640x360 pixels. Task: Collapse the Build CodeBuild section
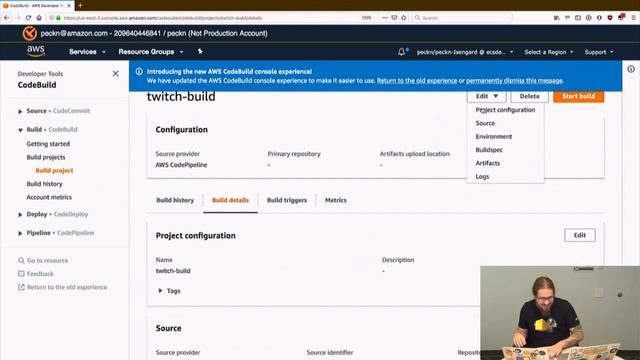20,130
